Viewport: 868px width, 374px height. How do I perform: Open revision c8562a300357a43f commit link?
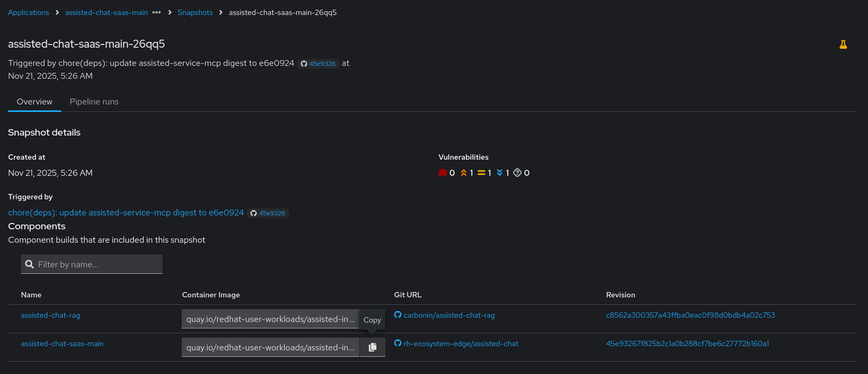pyautogui.click(x=690, y=315)
